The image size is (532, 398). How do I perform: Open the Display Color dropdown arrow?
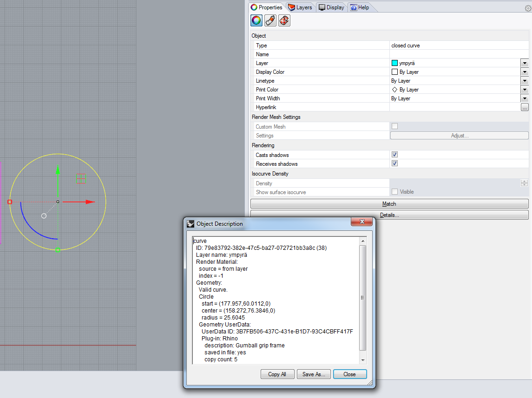point(525,72)
